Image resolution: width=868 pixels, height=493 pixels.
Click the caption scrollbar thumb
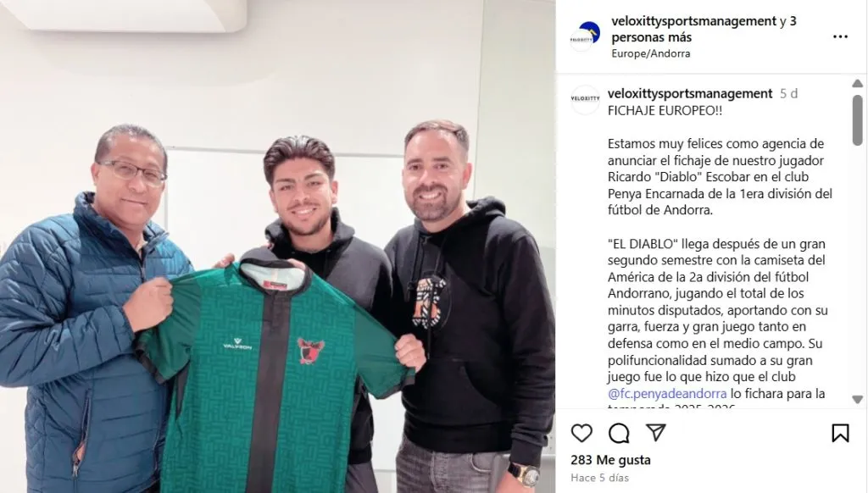pos(857,120)
